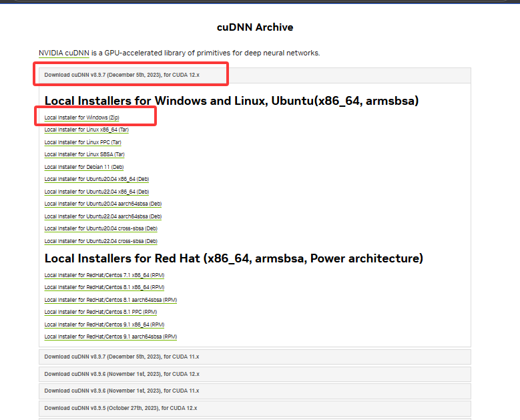Open RedHat/Centos 8.1 aarch64sbsa (RPM) link
The height and width of the screenshot is (420, 520).
[111, 300]
